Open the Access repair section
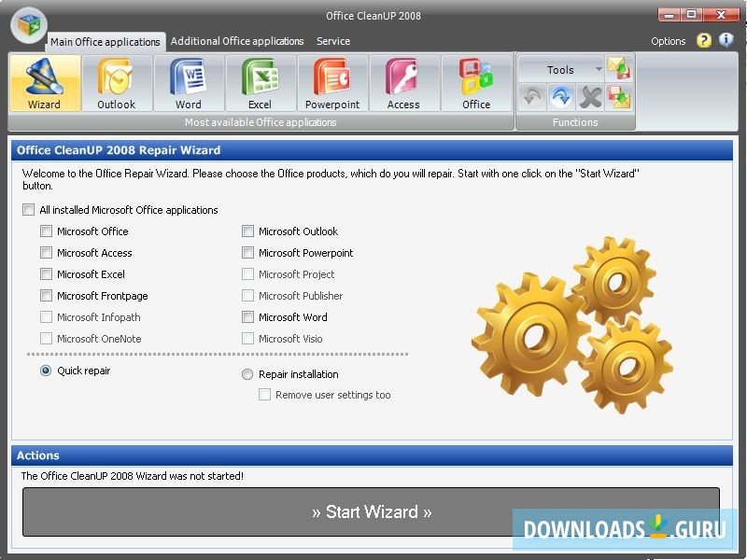The image size is (747, 560). (404, 83)
